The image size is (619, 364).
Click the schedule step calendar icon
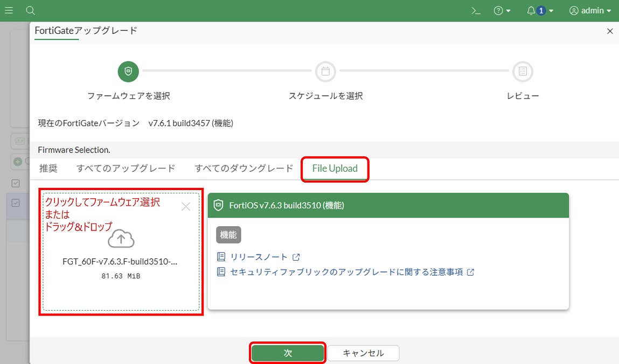(x=325, y=71)
